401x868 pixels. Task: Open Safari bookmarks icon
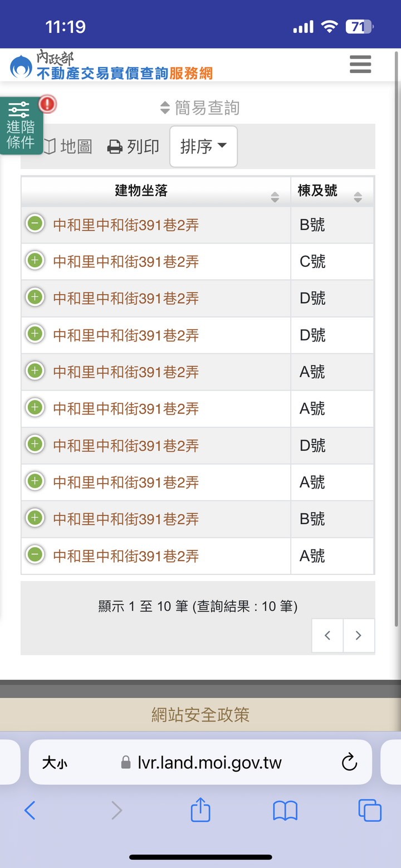tap(285, 811)
